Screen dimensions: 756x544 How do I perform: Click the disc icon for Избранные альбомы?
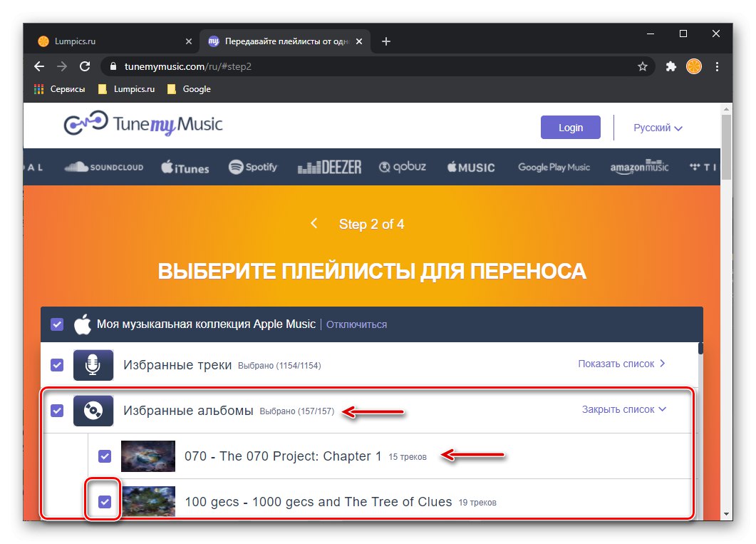point(93,411)
